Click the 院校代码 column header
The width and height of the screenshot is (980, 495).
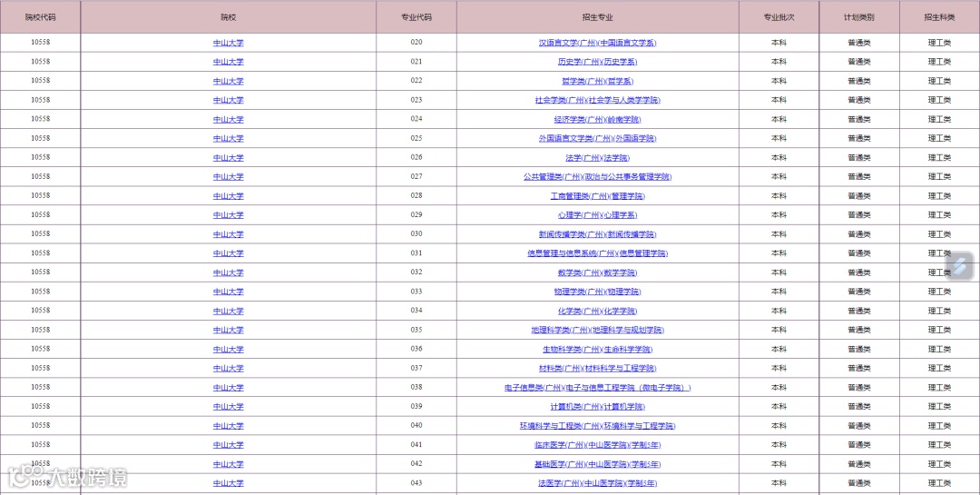[x=40, y=17]
